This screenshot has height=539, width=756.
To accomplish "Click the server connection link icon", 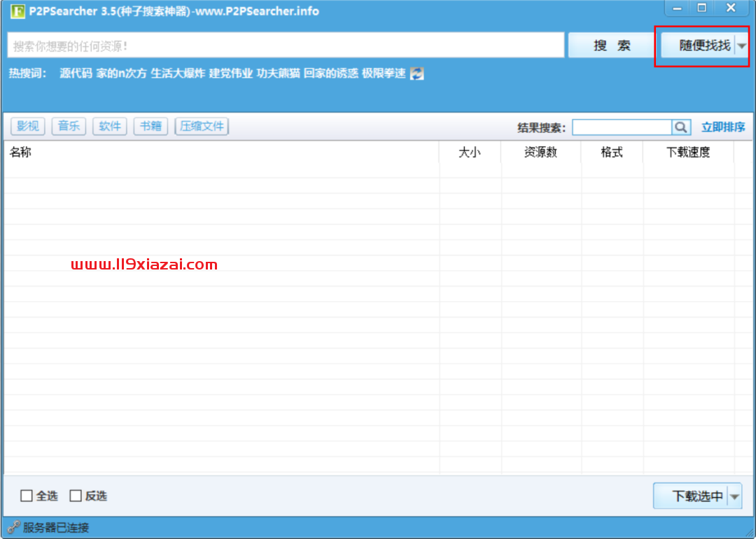I will coord(13,527).
